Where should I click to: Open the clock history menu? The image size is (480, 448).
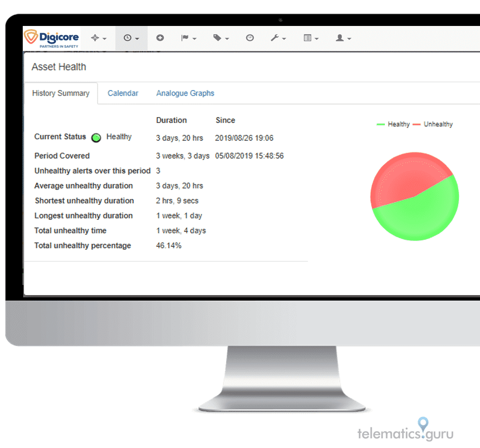pyautogui.click(x=131, y=38)
